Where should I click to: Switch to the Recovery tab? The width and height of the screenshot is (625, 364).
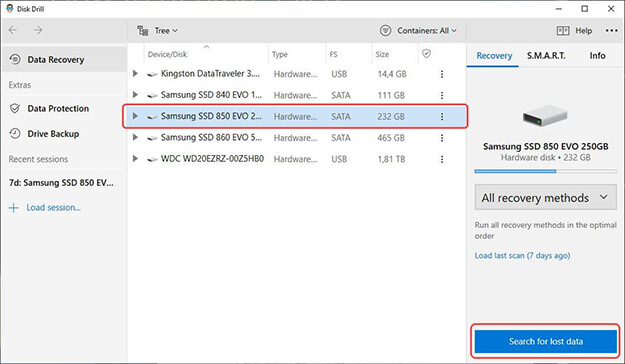[494, 56]
